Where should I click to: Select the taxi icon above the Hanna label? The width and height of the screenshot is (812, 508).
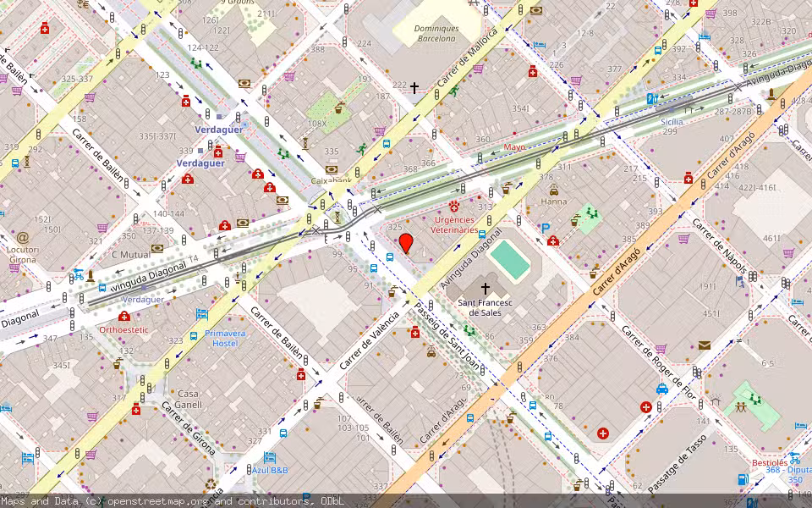(553, 189)
